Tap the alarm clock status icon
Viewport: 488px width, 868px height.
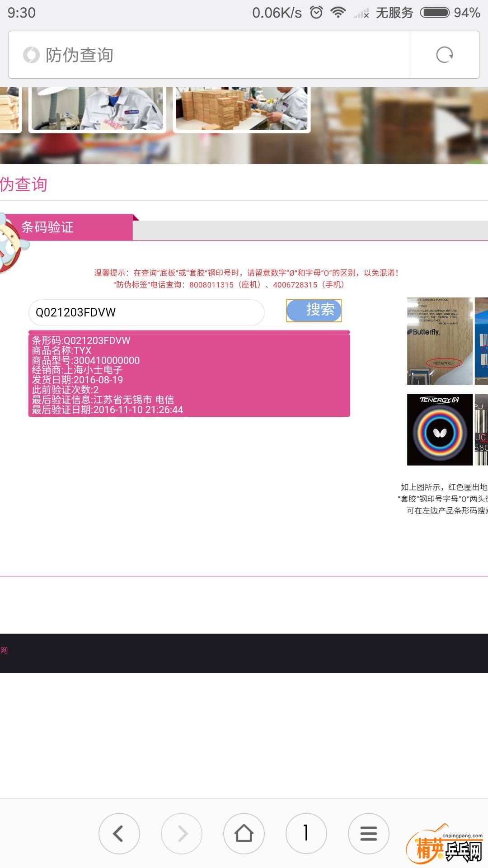[316, 12]
